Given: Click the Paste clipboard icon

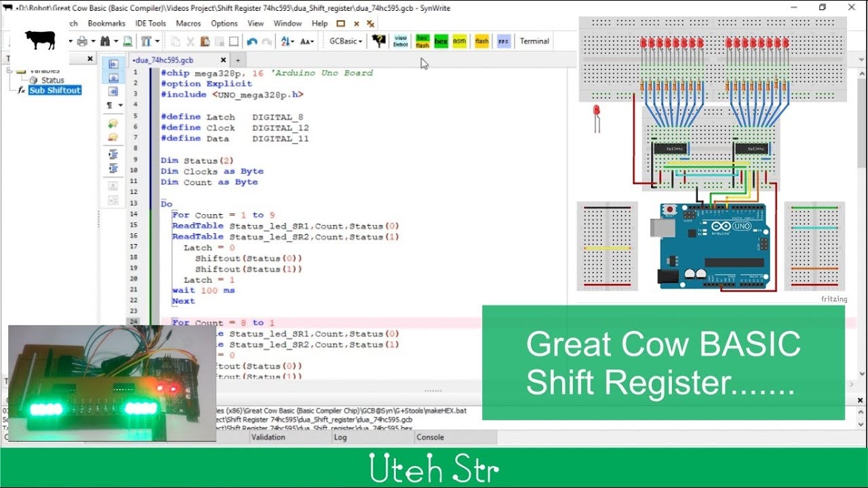Looking at the screenshot, I should point(205,41).
